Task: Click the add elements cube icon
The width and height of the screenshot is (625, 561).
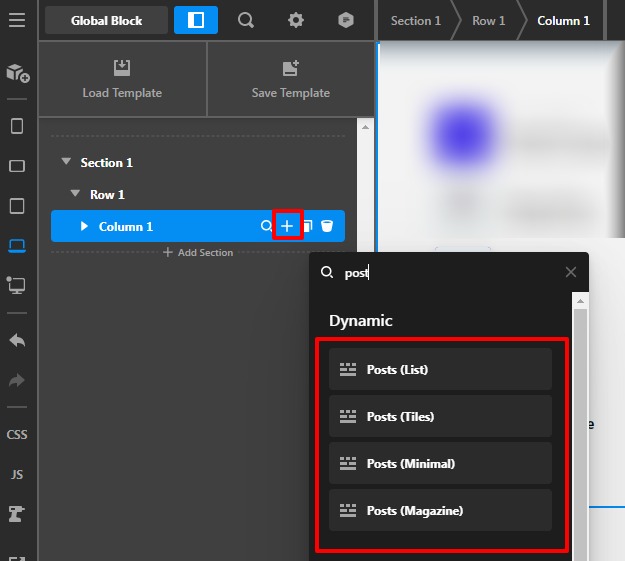Action: (17, 73)
